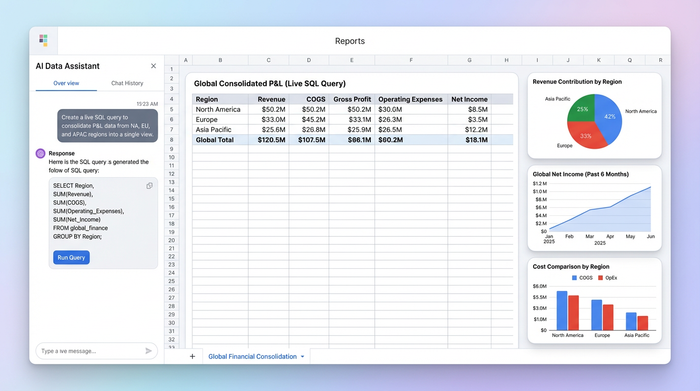Screen dimensions: 700x391
Task: Click the 10:23 AM message timestamp
Action: (x=147, y=104)
